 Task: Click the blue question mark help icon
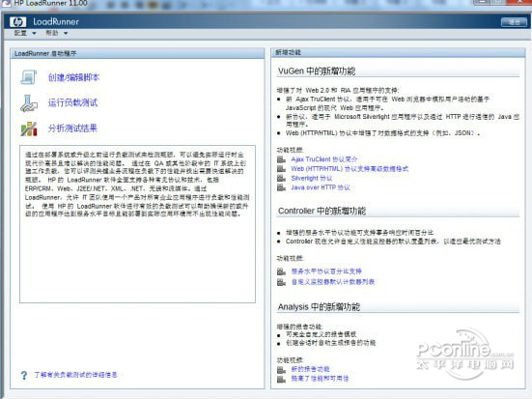pos(24,375)
